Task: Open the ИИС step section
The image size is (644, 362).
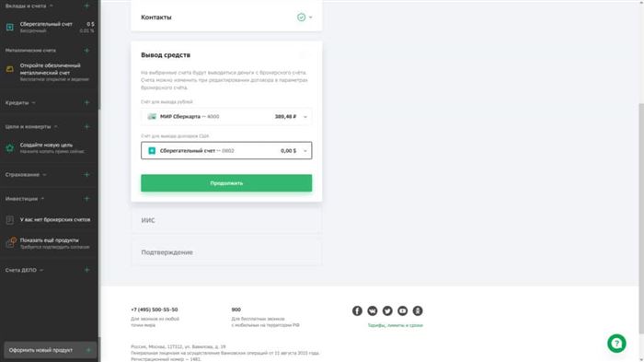Action: pos(226,220)
